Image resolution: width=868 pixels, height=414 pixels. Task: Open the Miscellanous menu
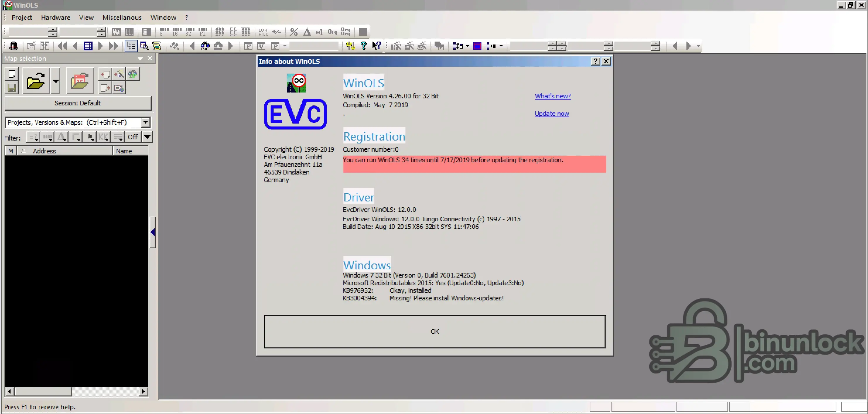coord(122,18)
